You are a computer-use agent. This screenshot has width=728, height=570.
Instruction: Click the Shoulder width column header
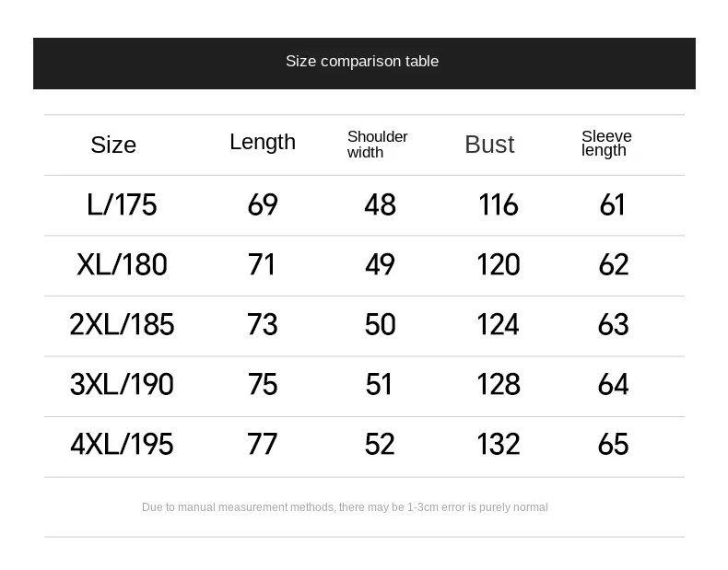pos(377,145)
